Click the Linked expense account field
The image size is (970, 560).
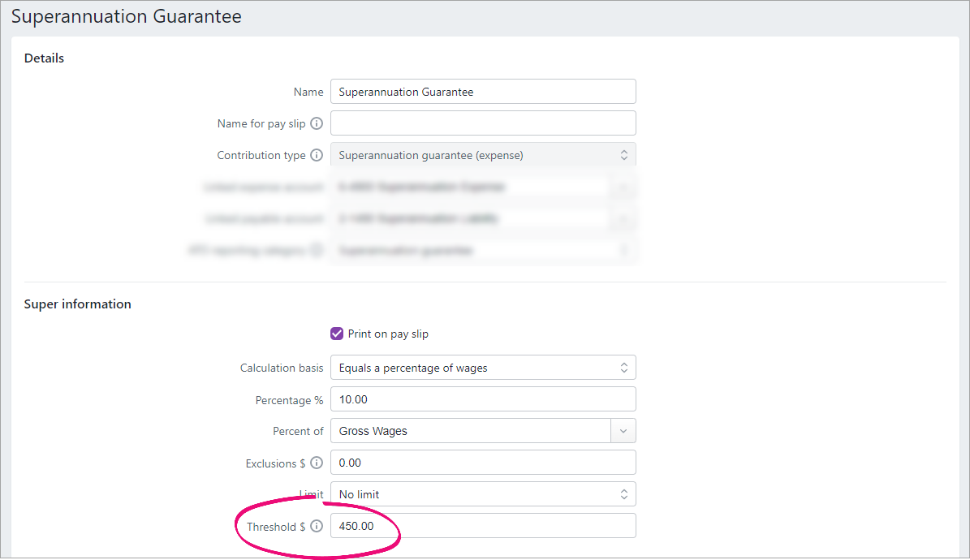[469, 187]
